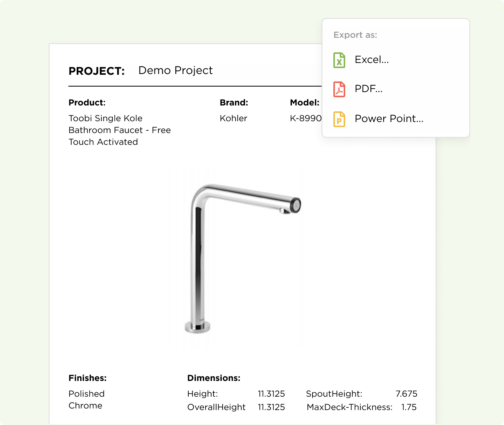Select the Kohler brand value
The width and height of the screenshot is (504, 425).
coord(234,118)
